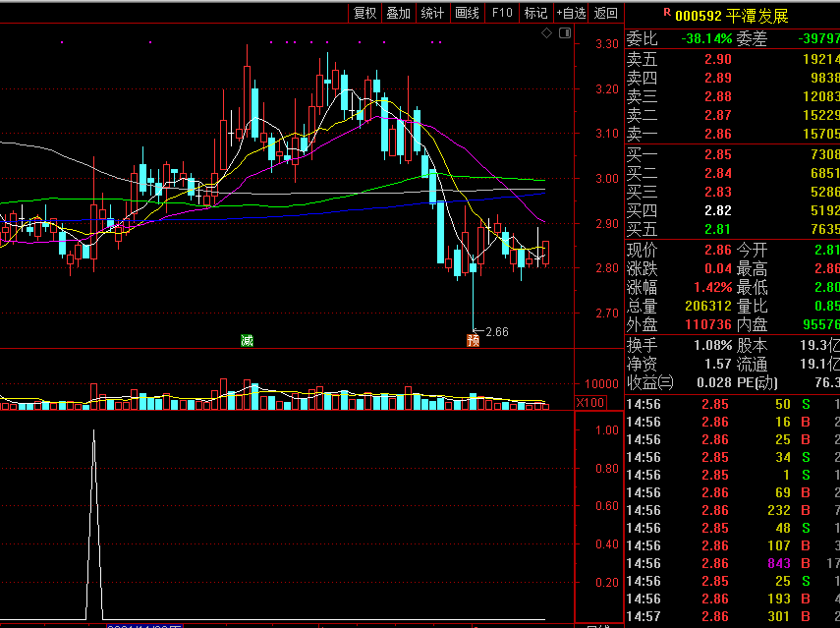Select the trade row with volume 232
840x628 pixels.
pos(732,511)
